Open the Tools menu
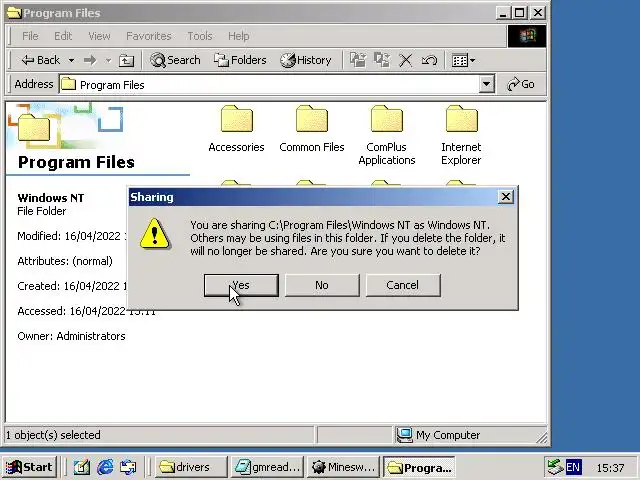This screenshot has width=640, height=480. 200,36
